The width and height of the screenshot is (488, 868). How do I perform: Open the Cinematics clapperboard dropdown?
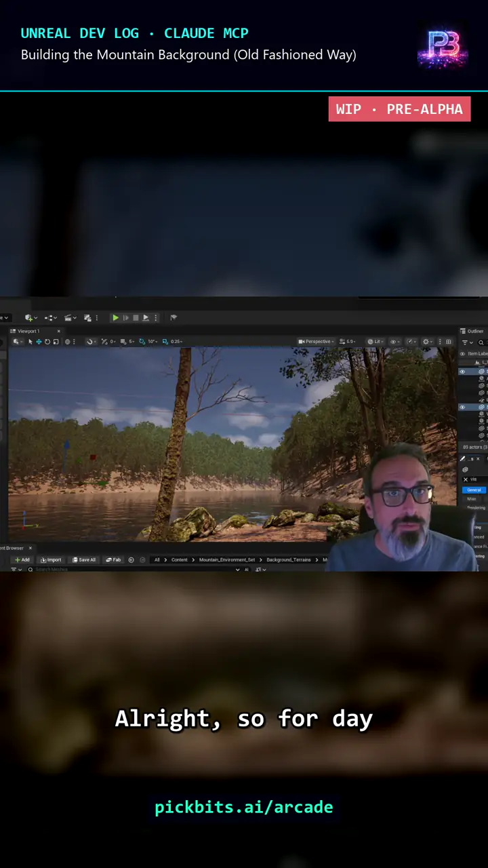(x=70, y=317)
